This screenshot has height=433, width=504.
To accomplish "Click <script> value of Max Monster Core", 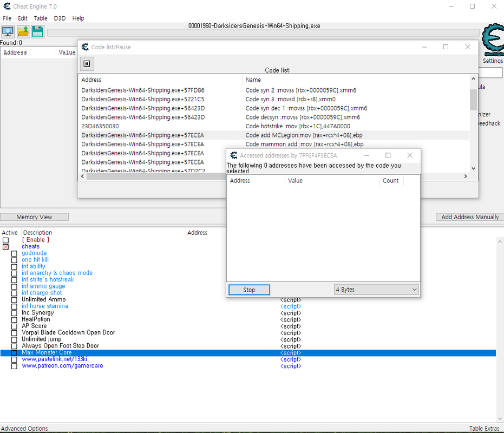I will coord(291,353).
